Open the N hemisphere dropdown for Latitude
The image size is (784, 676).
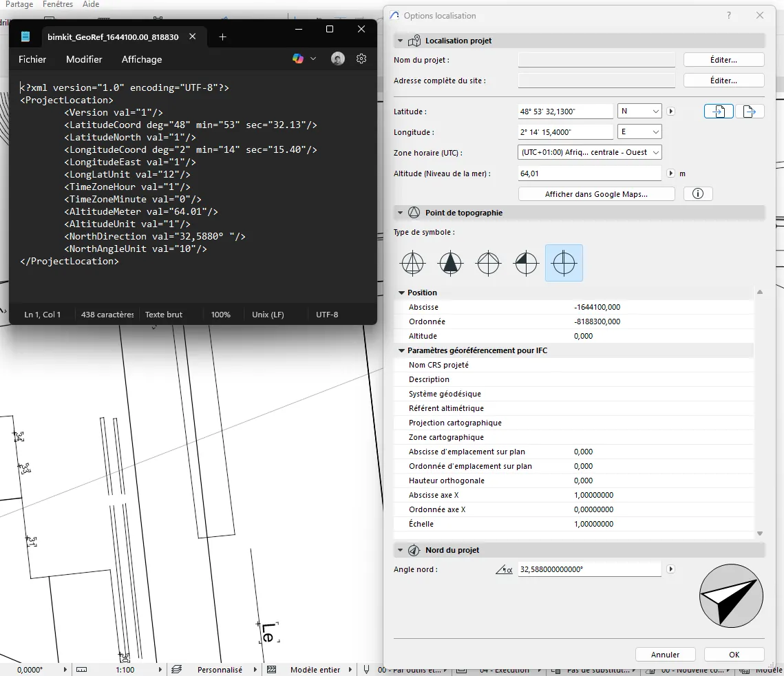click(639, 110)
